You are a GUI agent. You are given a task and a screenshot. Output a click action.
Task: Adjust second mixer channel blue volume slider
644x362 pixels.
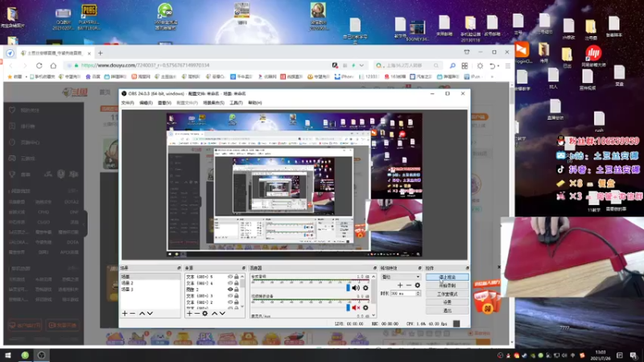click(x=349, y=307)
